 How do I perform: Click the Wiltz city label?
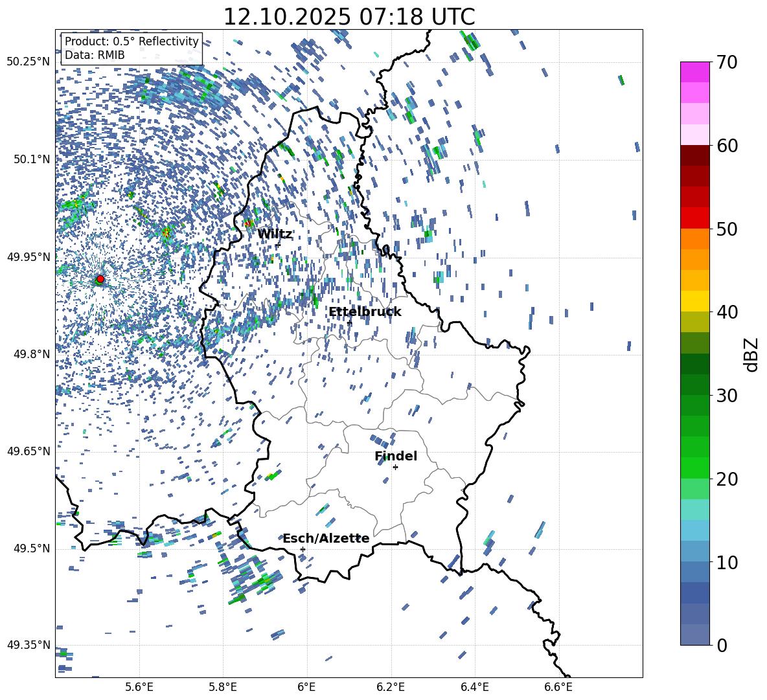click(x=275, y=234)
